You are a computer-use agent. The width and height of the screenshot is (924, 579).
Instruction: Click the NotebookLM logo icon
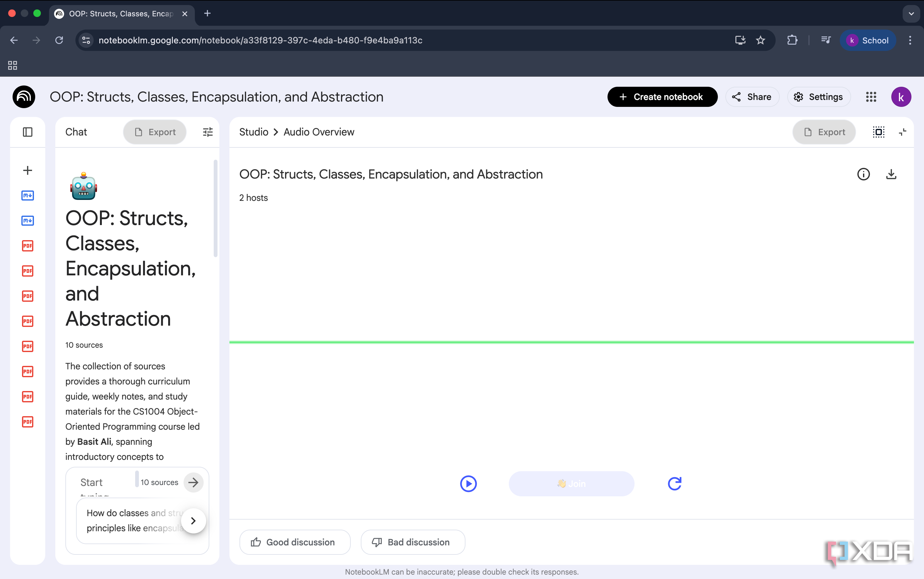pyautogui.click(x=24, y=97)
